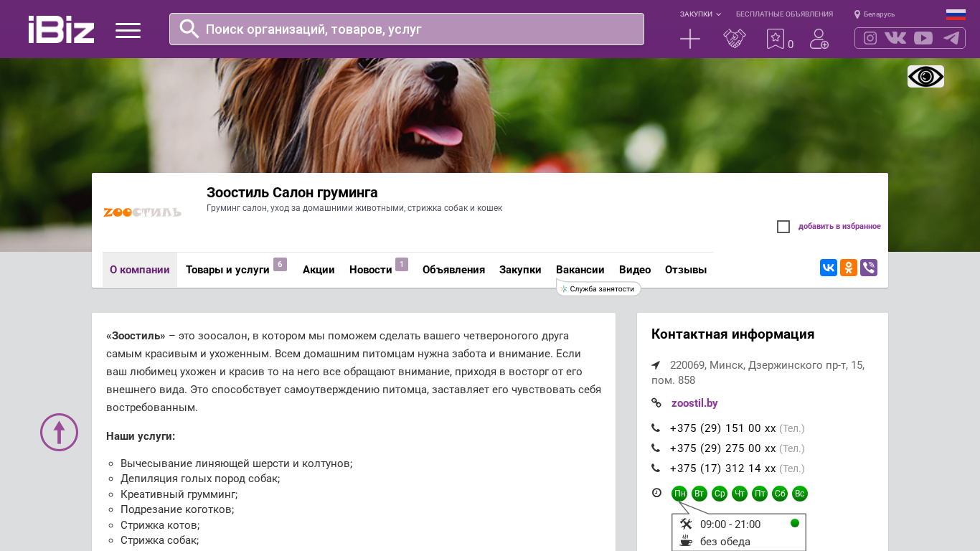Select the Monday 'Пн' schedule circle
The height and width of the screenshot is (551, 980).
pos(679,494)
